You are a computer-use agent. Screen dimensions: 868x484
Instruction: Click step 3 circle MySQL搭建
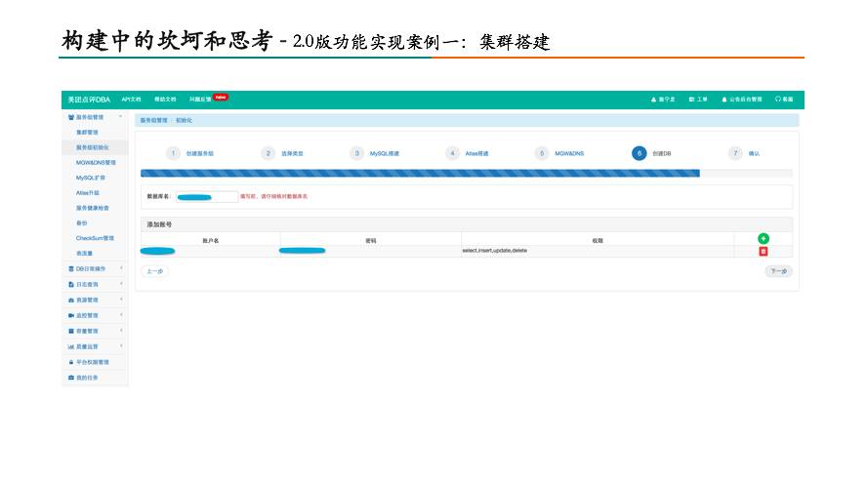(357, 153)
